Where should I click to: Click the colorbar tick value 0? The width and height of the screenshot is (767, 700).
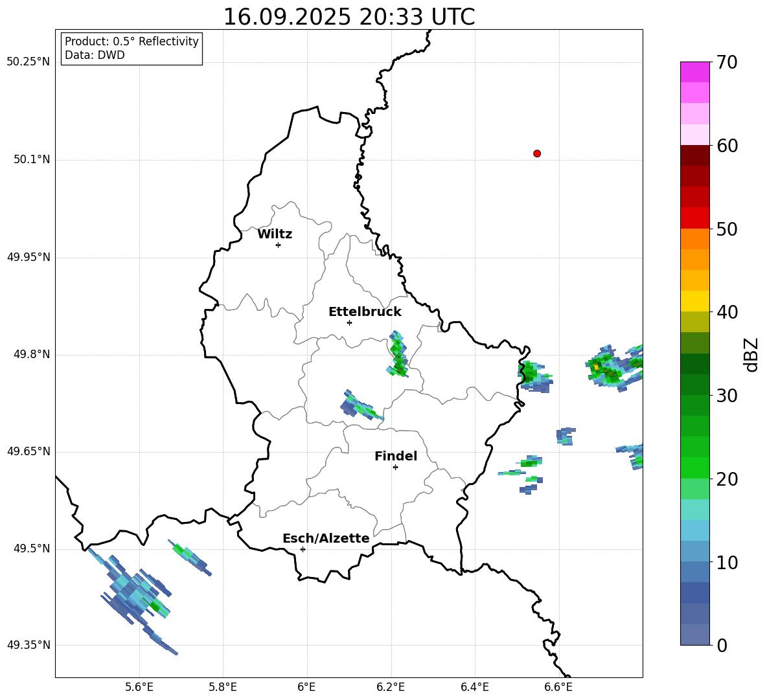point(722,646)
